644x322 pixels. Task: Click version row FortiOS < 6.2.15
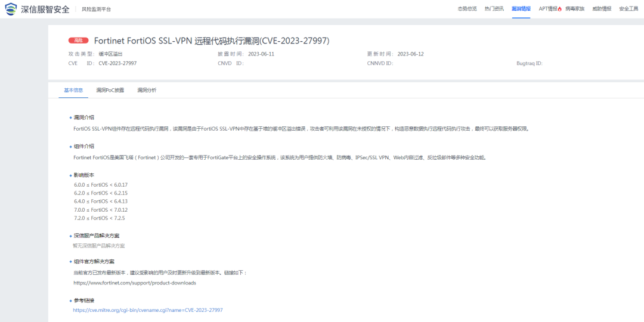pyautogui.click(x=101, y=193)
